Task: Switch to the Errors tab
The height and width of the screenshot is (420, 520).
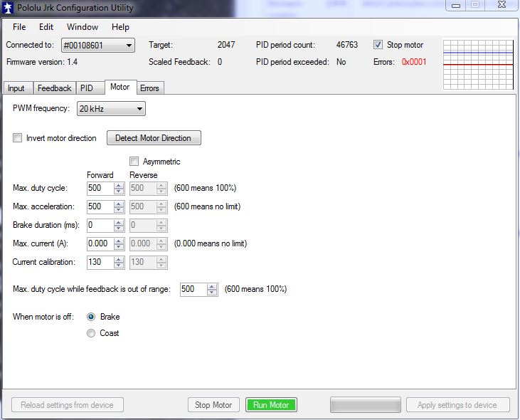Action: (x=150, y=88)
